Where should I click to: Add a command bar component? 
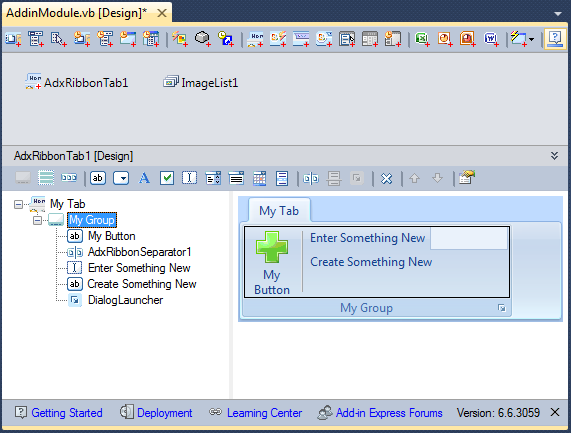[x=13, y=39]
